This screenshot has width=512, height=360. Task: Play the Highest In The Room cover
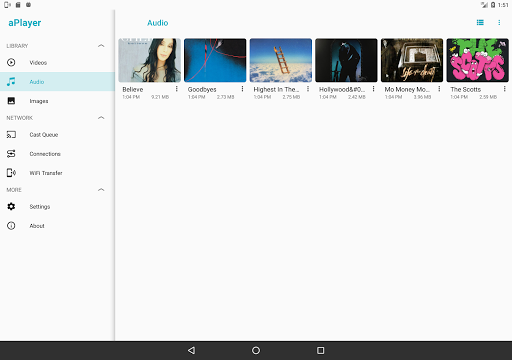coord(281,60)
